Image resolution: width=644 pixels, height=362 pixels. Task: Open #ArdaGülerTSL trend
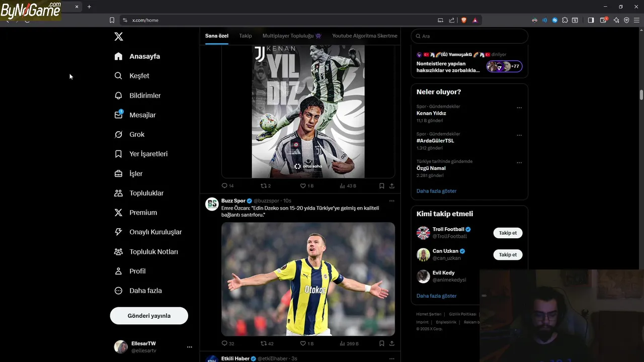point(435,141)
